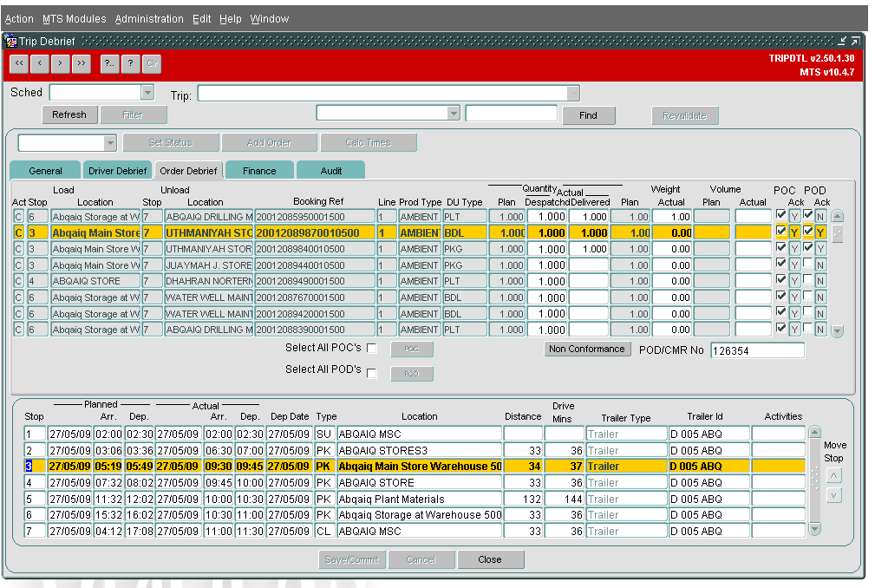
Task: Jump to last record with >> button
Action: (82, 63)
